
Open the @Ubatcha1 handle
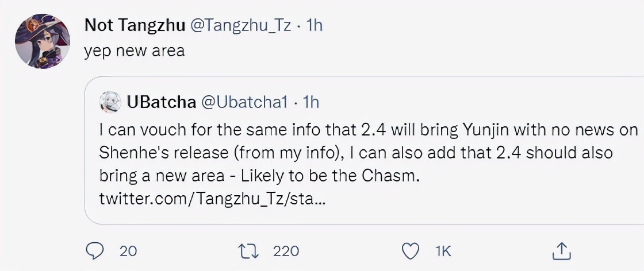tap(243, 102)
